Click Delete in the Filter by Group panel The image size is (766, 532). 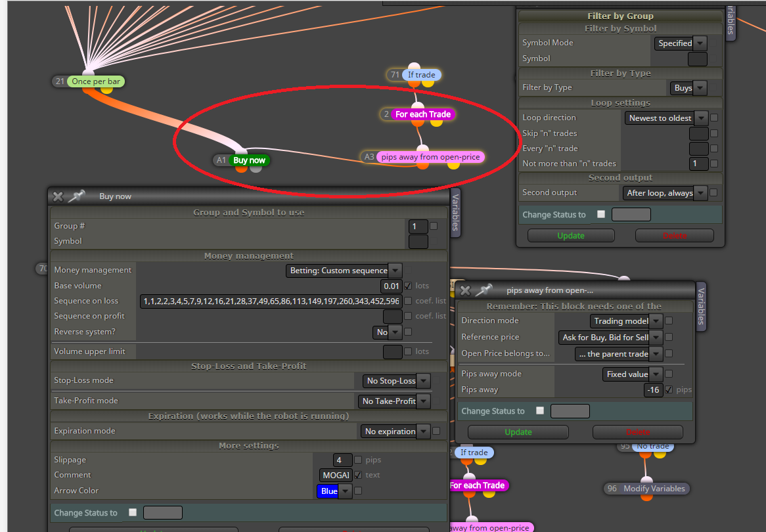coord(674,236)
